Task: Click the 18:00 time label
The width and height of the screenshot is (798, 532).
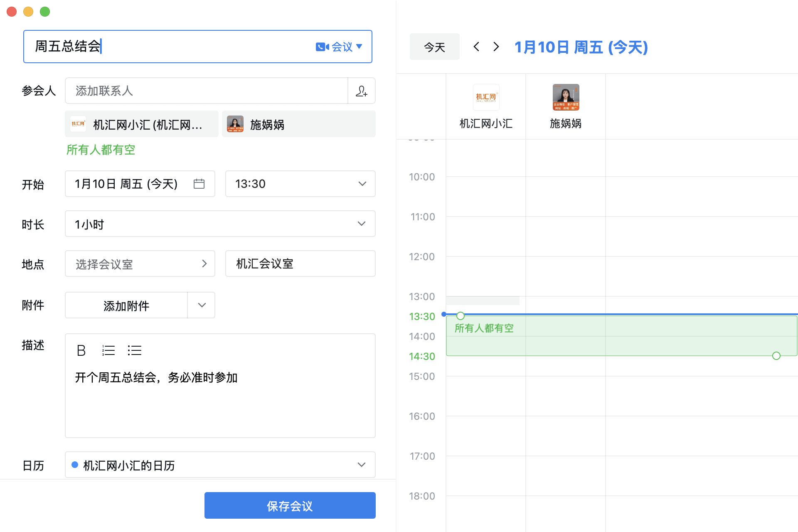Action: tap(422, 496)
